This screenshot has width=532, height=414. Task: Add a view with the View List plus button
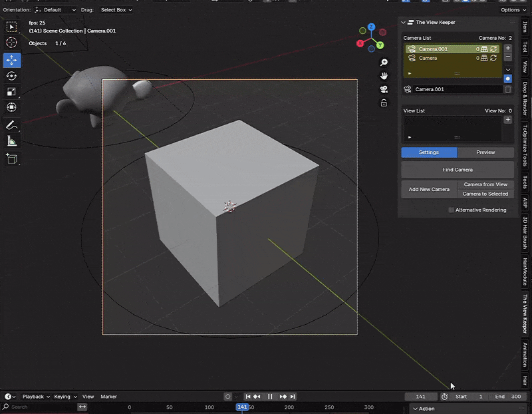point(508,120)
